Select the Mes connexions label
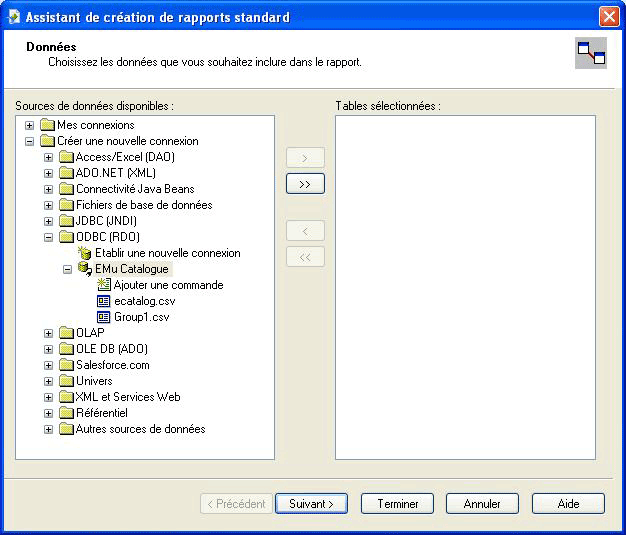 (96, 125)
